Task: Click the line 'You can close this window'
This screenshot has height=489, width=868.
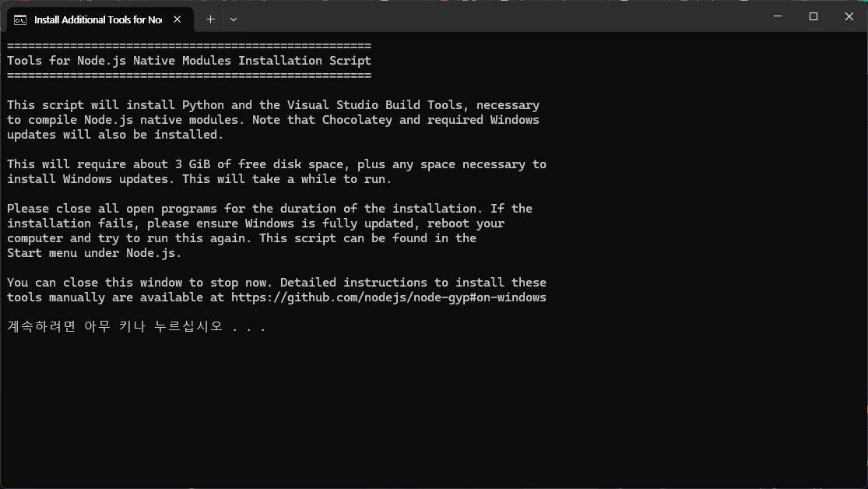Action: tap(277, 283)
